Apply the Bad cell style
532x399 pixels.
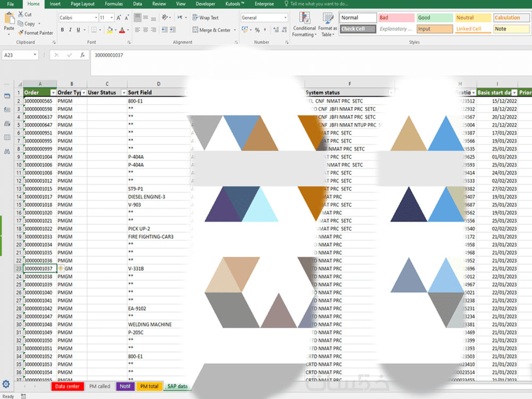(x=396, y=18)
